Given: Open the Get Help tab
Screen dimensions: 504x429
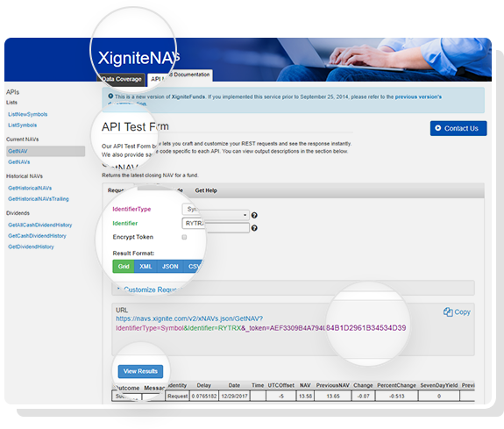Looking at the screenshot, I should (206, 190).
